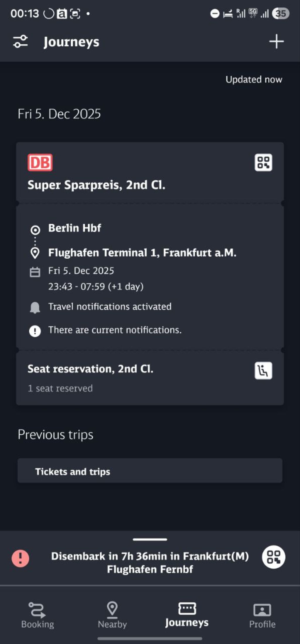Tap the red DB logo
Viewport: 300px width, 644px height.
pos(40,162)
